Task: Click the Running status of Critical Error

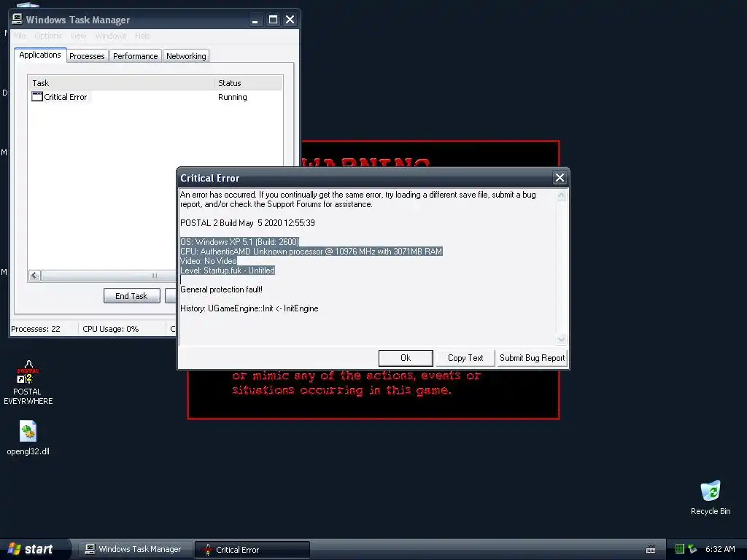Action: (233, 97)
